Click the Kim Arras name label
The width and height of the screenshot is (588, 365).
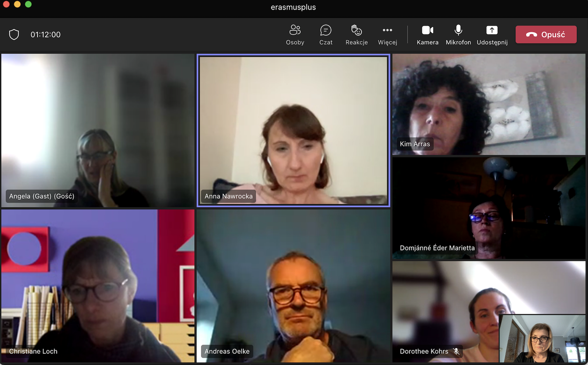pyautogui.click(x=415, y=144)
